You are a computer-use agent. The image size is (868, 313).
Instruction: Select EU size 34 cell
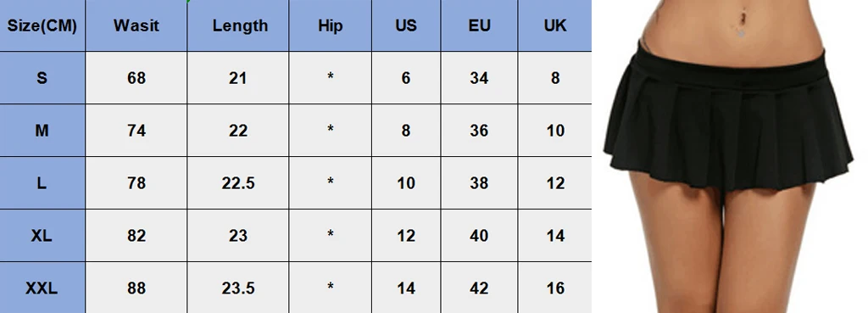480,77
